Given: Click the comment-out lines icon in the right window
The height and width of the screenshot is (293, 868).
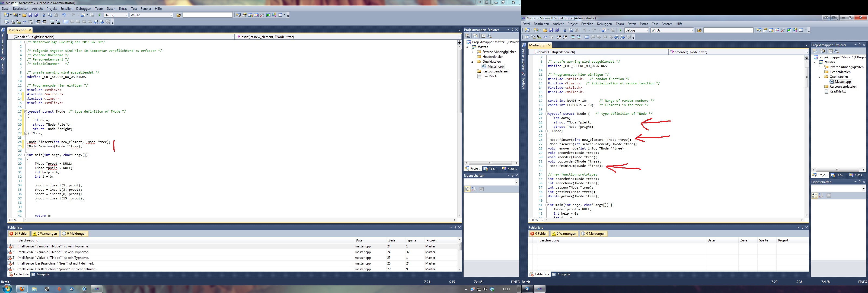Looking at the screenshot, I should point(573,37).
